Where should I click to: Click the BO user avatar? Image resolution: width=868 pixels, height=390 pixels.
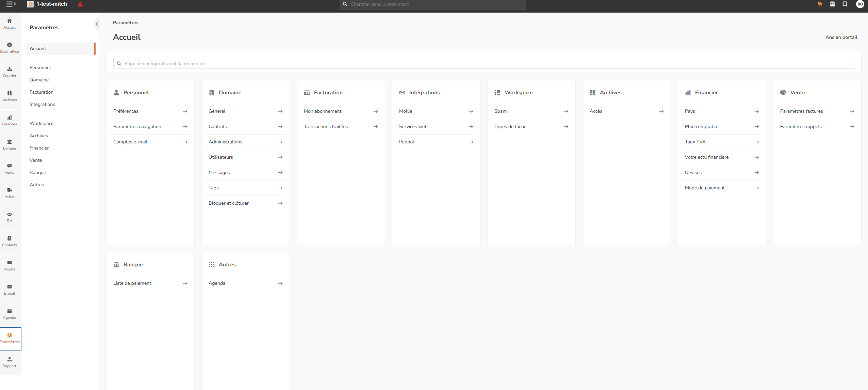point(860,4)
